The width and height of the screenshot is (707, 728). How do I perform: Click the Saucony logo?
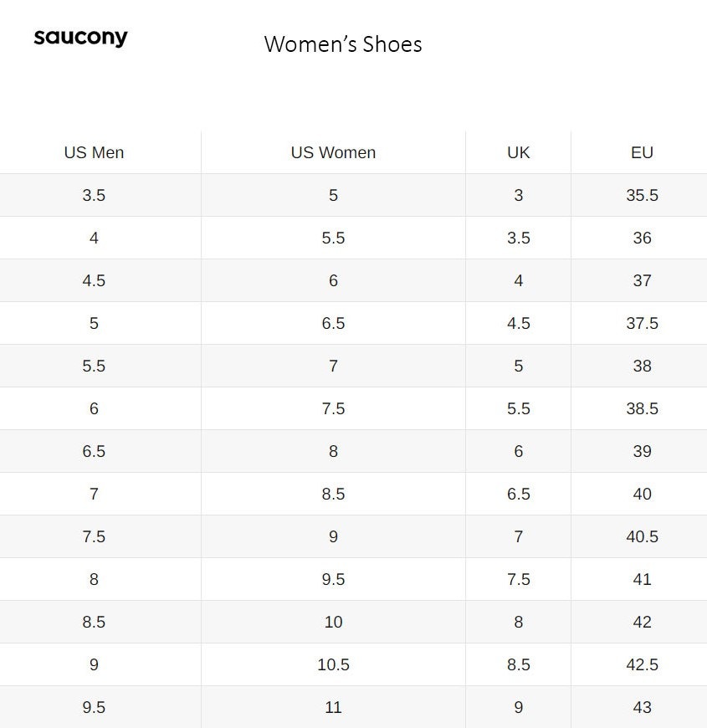click(81, 38)
